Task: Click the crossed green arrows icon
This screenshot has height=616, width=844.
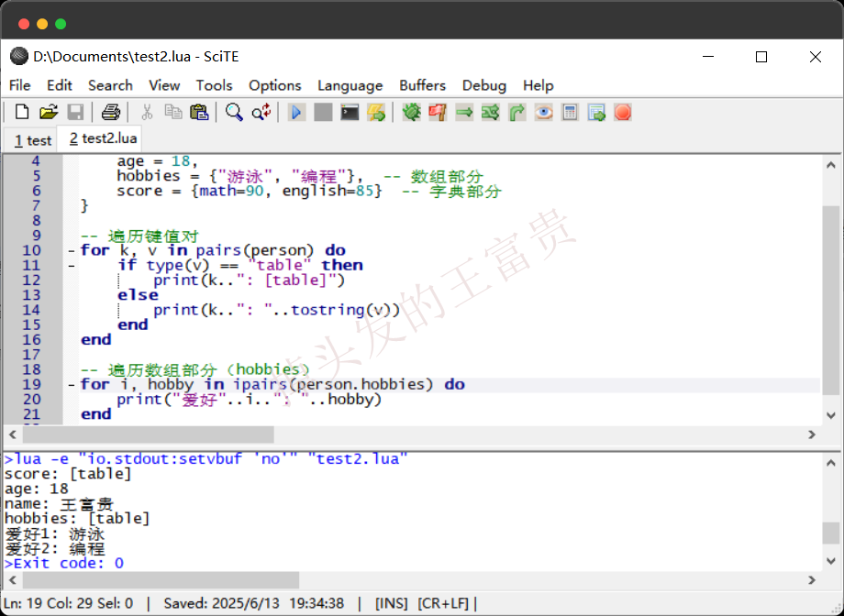Action: (491, 113)
